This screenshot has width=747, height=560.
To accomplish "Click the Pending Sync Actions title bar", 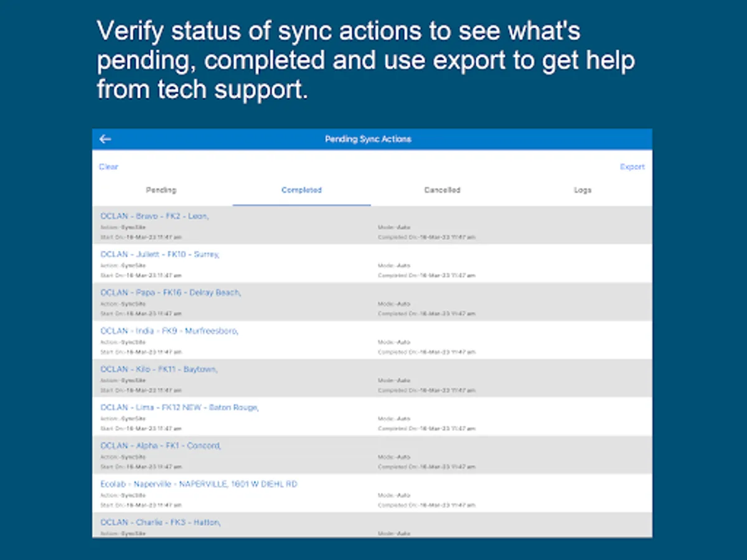I will point(368,139).
